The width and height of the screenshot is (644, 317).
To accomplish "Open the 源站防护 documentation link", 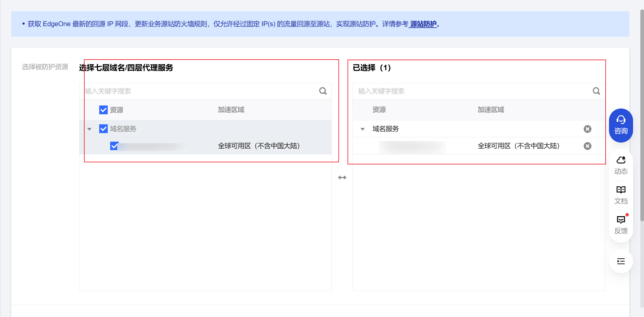I will tap(423, 24).
